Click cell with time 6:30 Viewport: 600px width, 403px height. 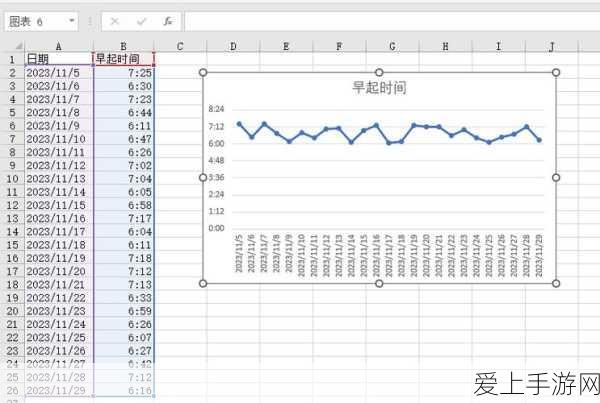click(x=124, y=86)
